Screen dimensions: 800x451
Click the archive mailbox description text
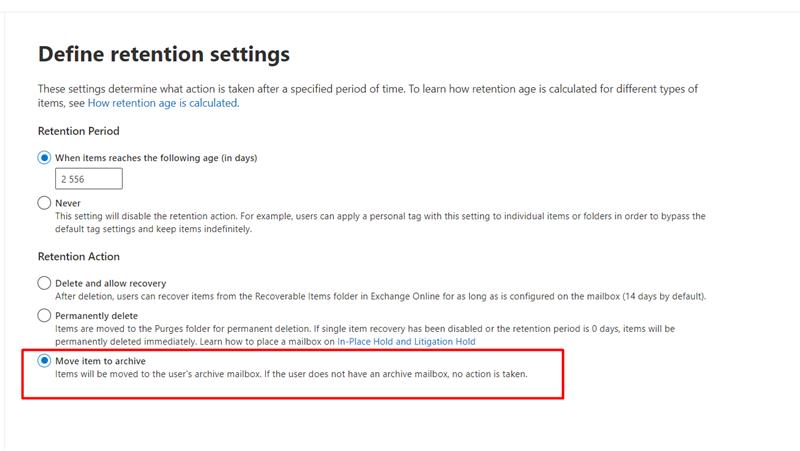point(290,374)
